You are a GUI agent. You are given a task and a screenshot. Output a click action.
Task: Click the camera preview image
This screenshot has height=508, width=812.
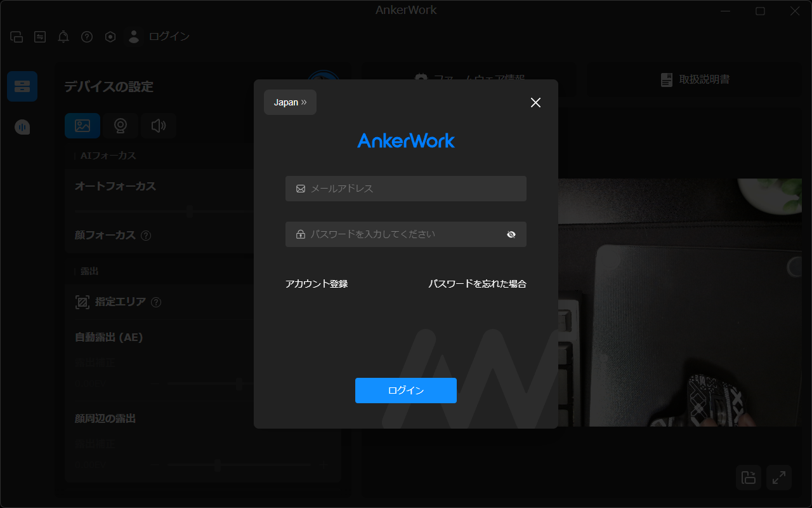point(680,302)
